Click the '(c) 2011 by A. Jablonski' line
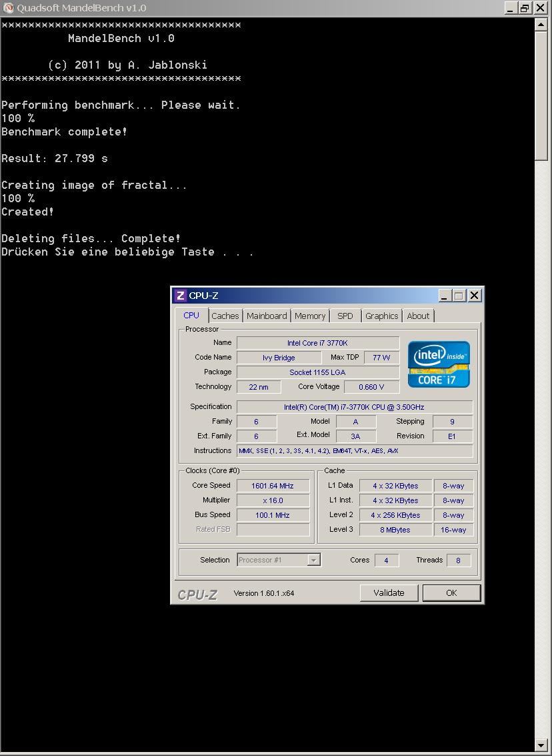The height and width of the screenshot is (756, 552). [127, 65]
